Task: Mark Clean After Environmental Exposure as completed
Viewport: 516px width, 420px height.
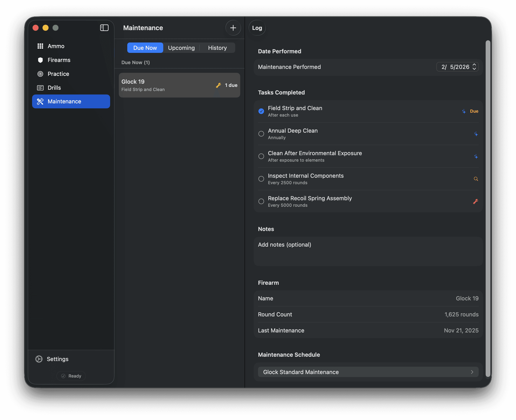Action: [261, 156]
